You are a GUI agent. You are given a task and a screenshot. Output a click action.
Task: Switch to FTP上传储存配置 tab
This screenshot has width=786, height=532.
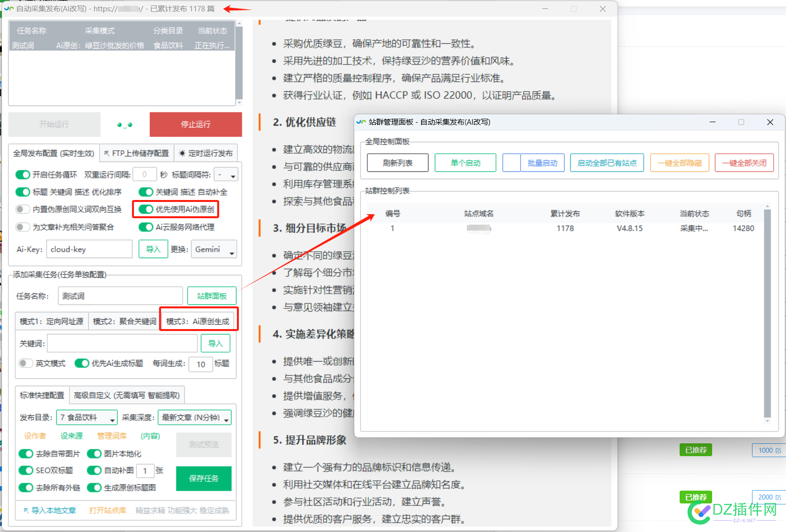[x=137, y=153]
